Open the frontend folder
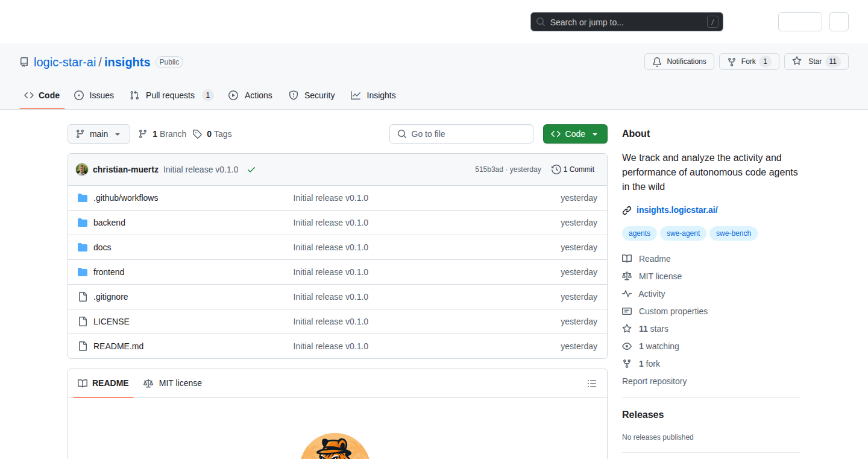This screenshot has width=868, height=459. [x=108, y=272]
